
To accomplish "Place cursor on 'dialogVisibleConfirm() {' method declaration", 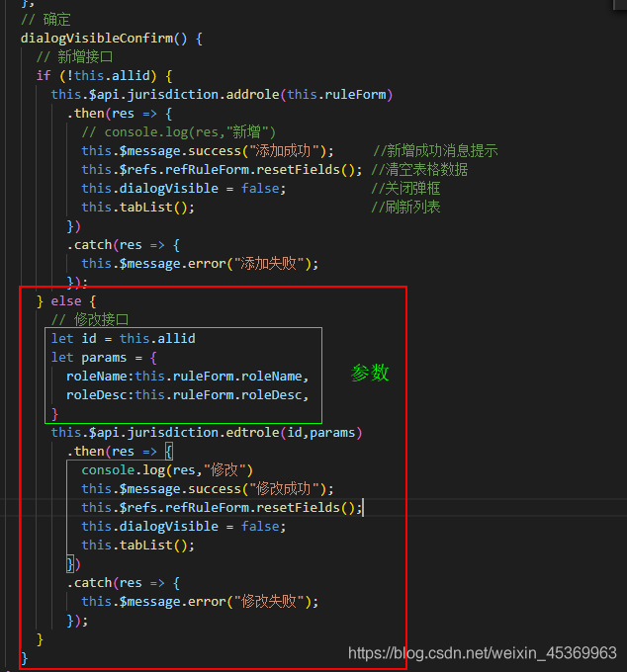I will [112, 39].
